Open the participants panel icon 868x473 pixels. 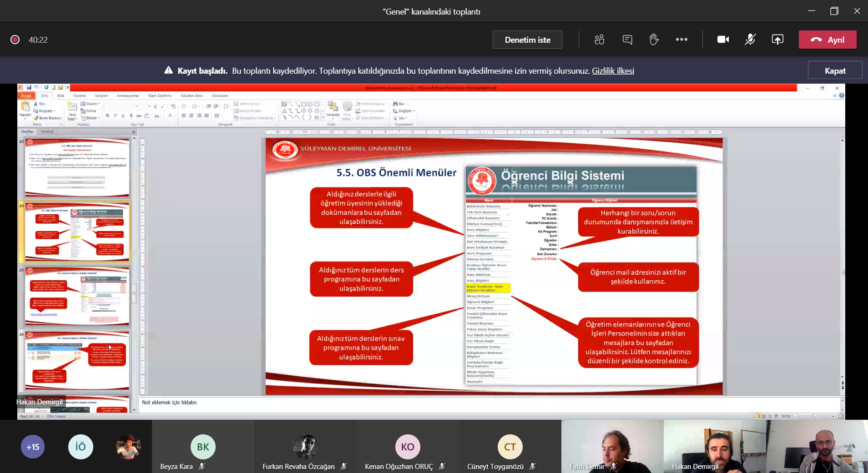pyautogui.click(x=599, y=40)
